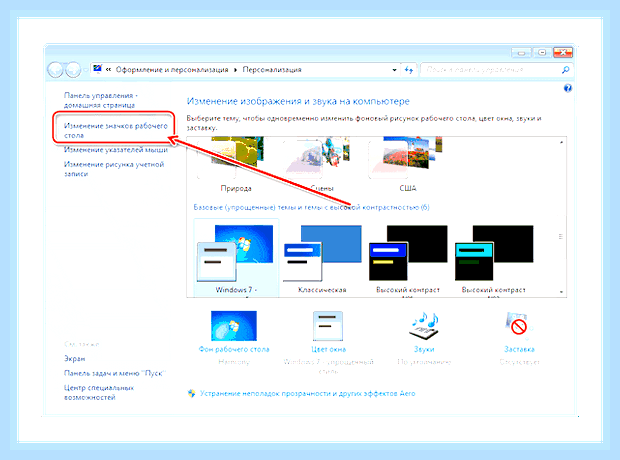Image resolution: width=620 pixels, height=460 pixels.
Task: Open 'Изменение рисунка учетной записи' link
Action: point(114,169)
